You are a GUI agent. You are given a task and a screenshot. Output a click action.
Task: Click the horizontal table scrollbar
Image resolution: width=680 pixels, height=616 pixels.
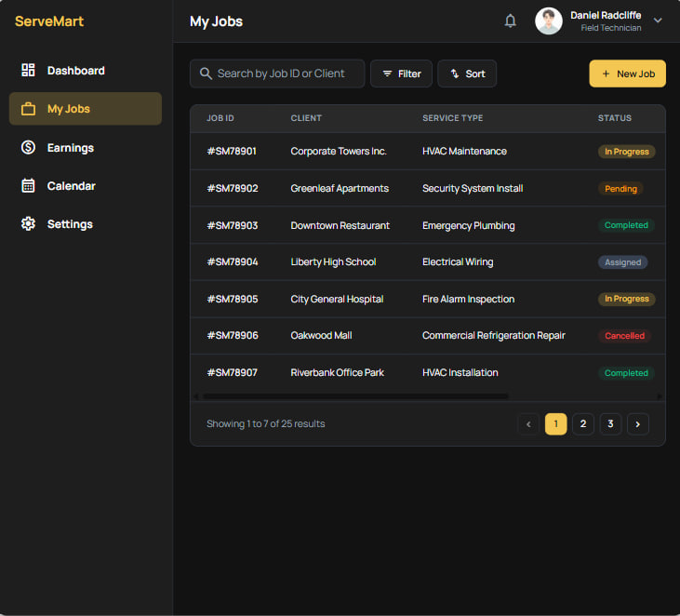click(355, 396)
